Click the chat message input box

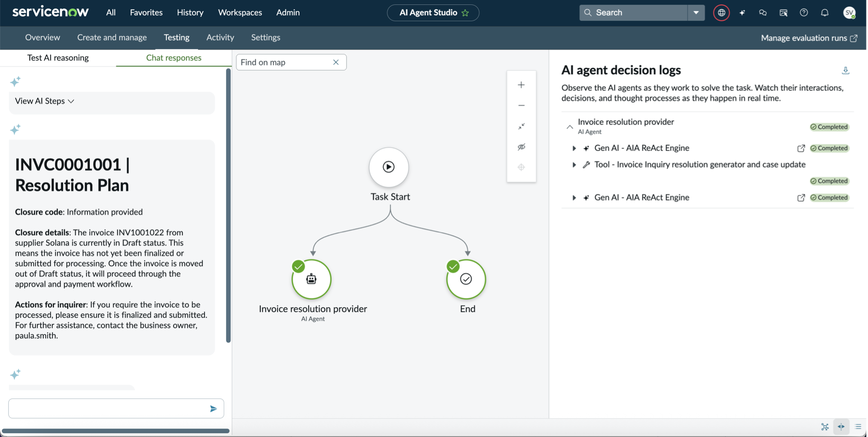(x=116, y=409)
